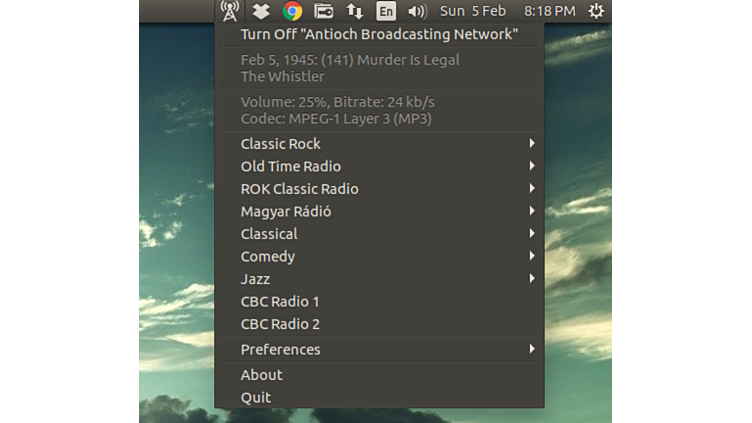Play the CBC Radio 2 station
The height and width of the screenshot is (423, 752).
click(280, 324)
